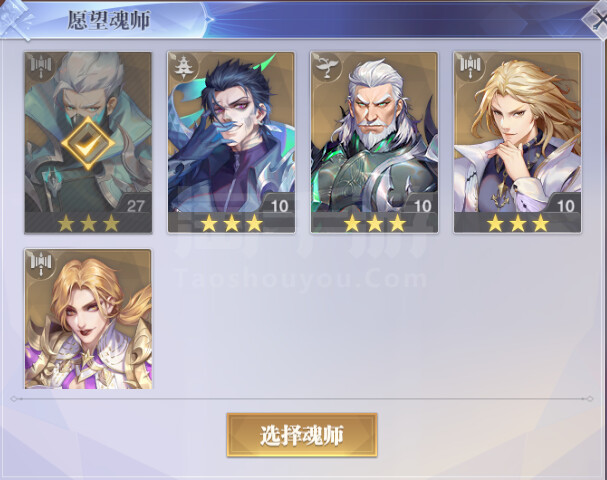Close the 愿望魂师 panel
The height and width of the screenshot is (480, 607).
click(597, 21)
